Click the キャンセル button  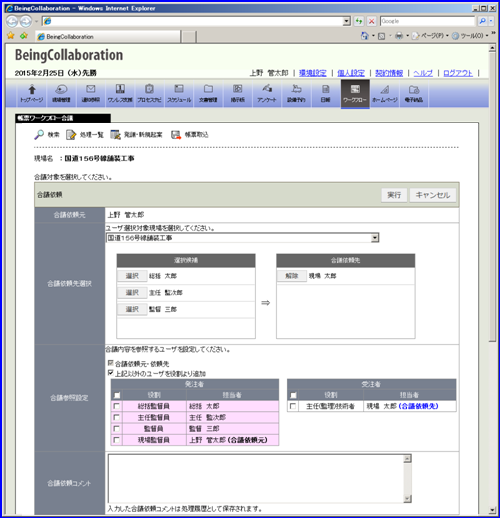pyautogui.click(x=432, y=195)
